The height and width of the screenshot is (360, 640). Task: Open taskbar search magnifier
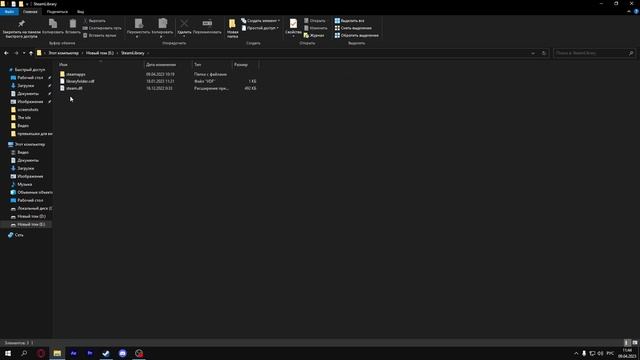tap(24, 353)
